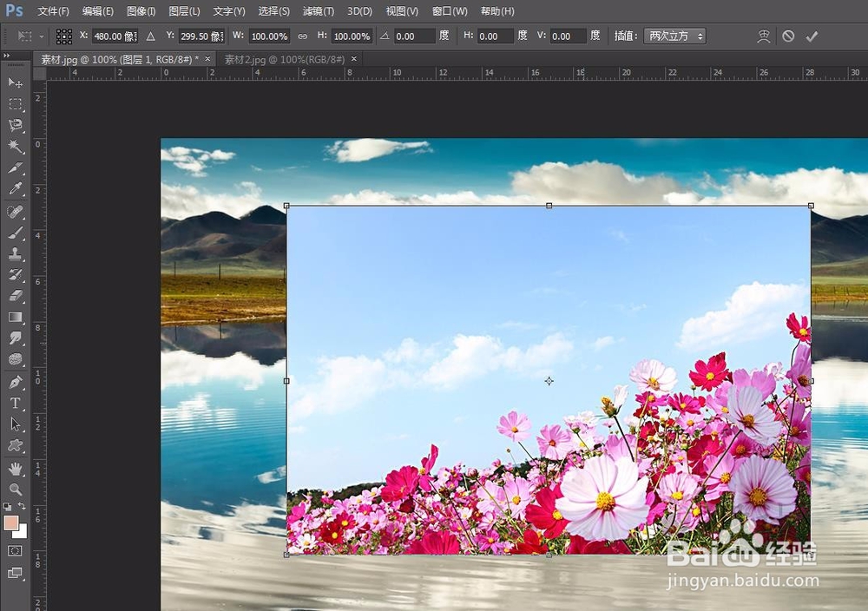Select the Custom Shape tool
Image resolution: width=868 pixels, height=611 pixels.
point(15,445)
